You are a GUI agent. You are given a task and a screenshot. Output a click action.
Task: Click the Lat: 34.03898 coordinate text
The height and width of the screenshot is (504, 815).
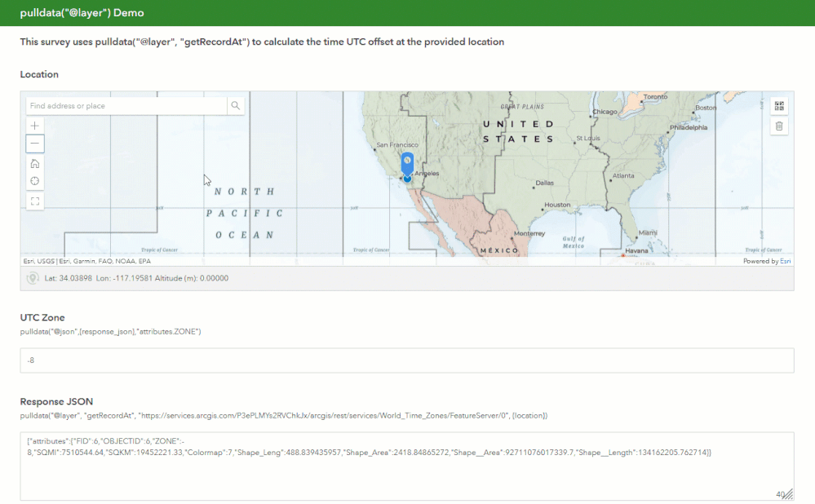coord(68,278)
